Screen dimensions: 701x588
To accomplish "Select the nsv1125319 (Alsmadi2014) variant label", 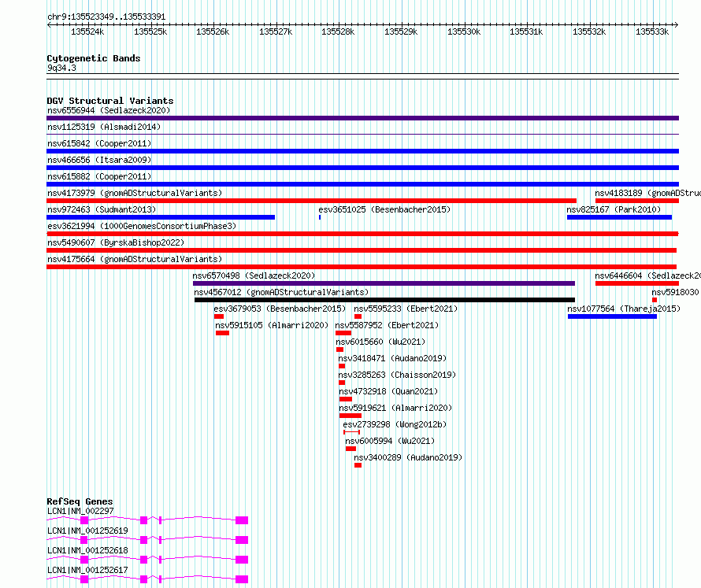I will [x=104, y=127].
